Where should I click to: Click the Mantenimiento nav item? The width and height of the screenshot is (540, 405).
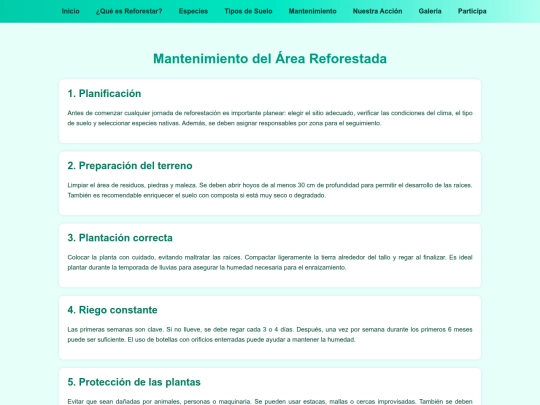(312, 11)
